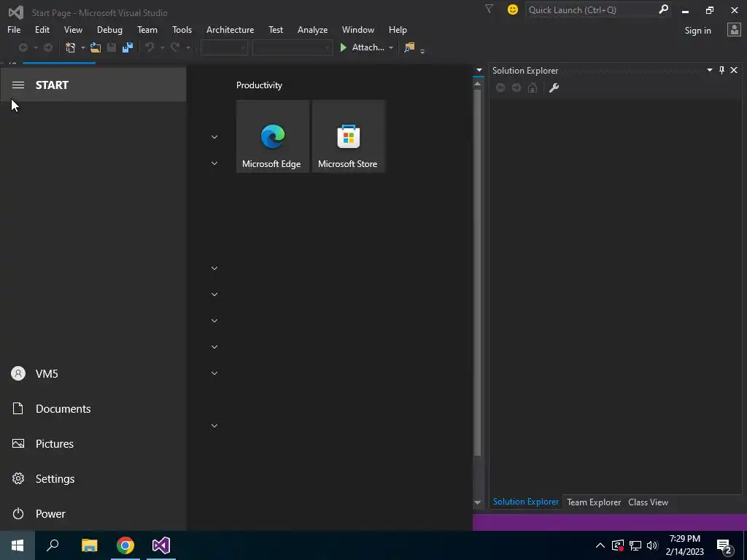Open the Solution Platforms combo box
Viewport: 747px width, 560px height.
point(292,47)
